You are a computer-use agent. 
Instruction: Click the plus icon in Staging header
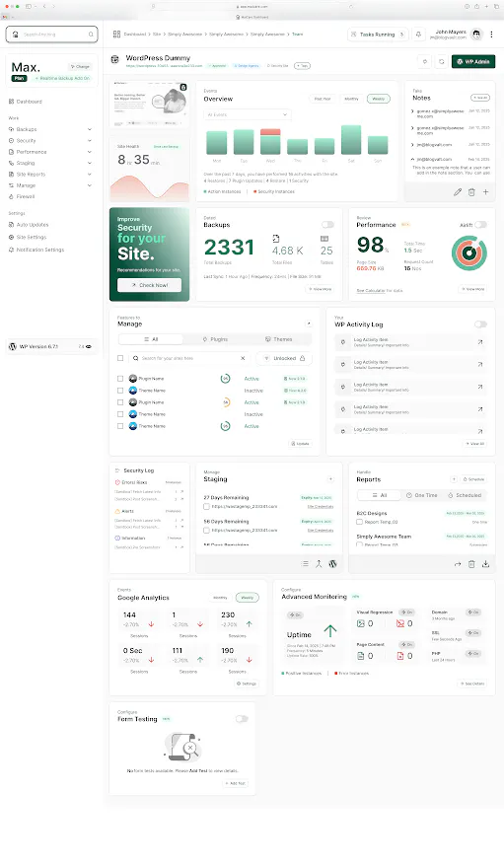[x=330, y=478]
